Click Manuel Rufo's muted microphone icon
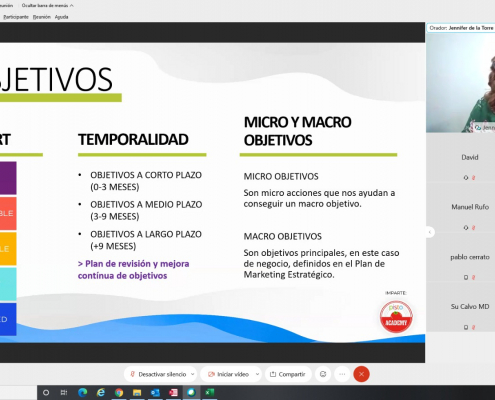This screenshot has width=495, height=400. [x=473, y=228]
